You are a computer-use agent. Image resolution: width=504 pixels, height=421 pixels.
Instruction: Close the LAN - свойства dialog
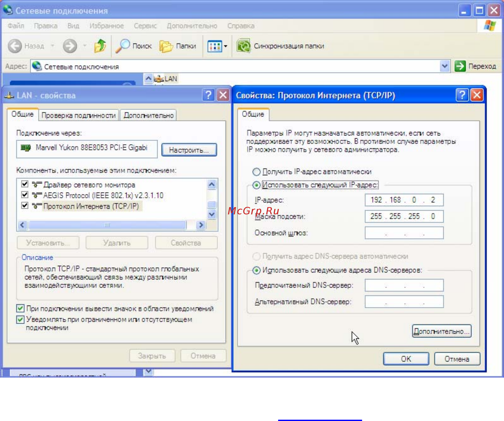pos(223,95)
